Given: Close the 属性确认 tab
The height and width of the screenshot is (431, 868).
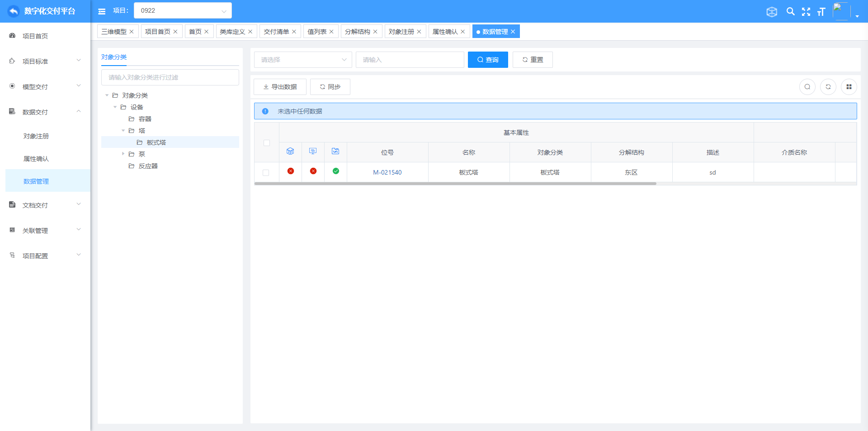Looking at the screenshot, I should (462, 32).
